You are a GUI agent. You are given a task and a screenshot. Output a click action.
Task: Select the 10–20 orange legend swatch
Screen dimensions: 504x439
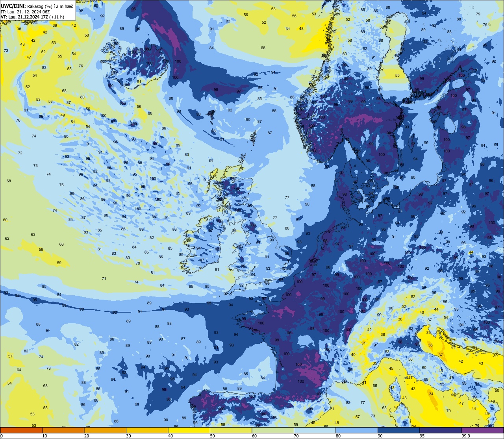coord(63,430)
